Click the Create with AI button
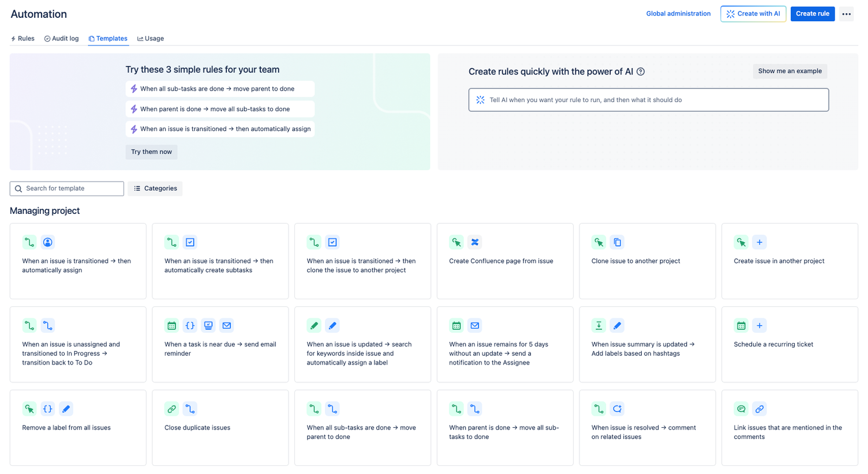Viewport: 868px width, 474px height. click(753, 14)
